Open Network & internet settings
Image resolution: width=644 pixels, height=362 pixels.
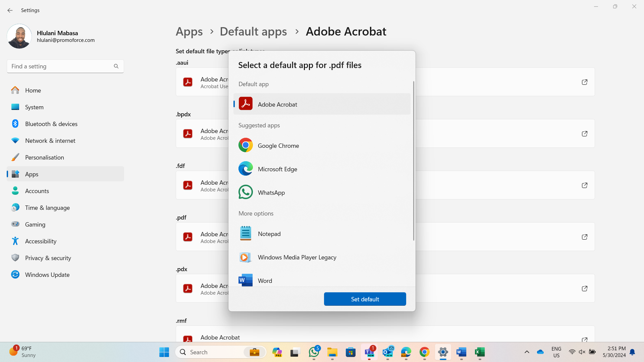pyautogui.click(x=65, y=140)
